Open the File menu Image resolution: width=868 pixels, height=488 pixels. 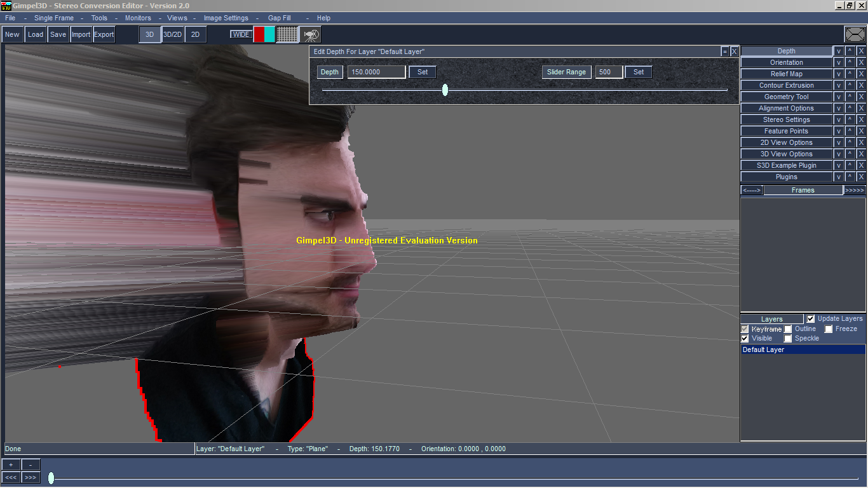(x=10, y=18)
